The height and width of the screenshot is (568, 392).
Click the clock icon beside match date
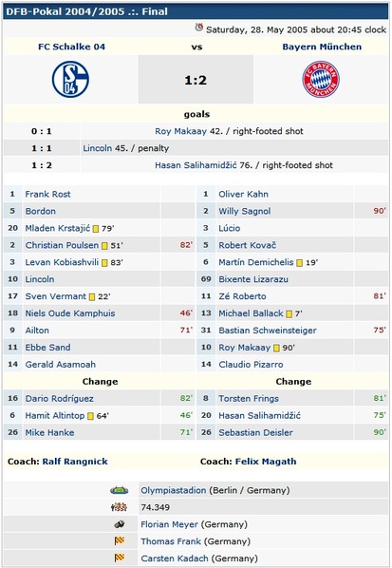pyautogui.click(x=199, y=28)
